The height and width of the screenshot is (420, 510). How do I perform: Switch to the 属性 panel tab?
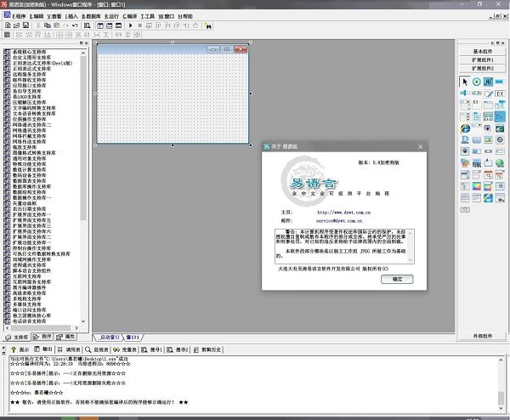coord(69,337)
